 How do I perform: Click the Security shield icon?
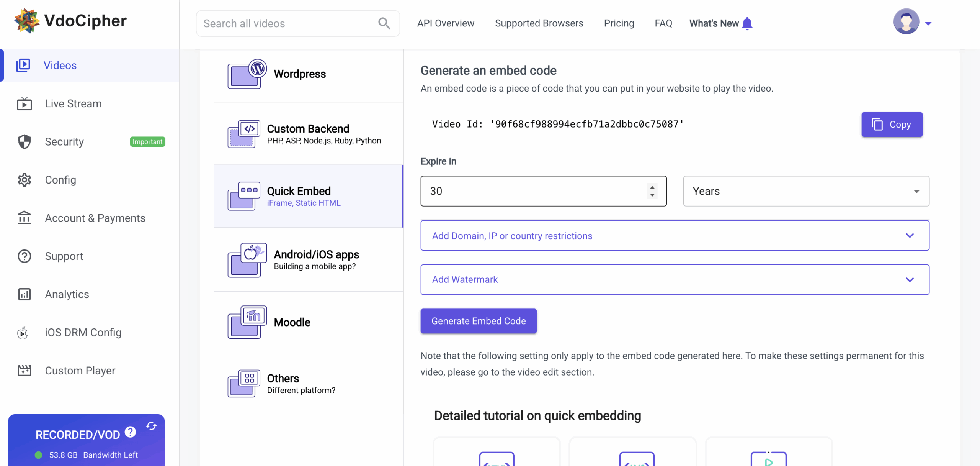(x=24, y=141)
